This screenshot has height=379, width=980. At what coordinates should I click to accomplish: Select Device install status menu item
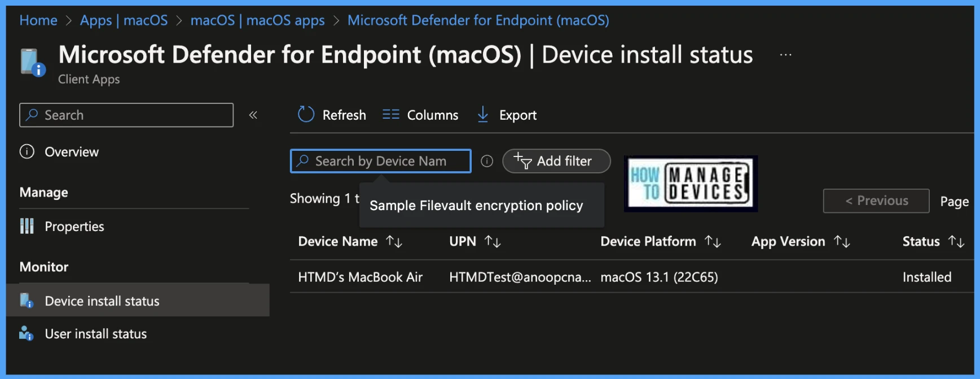138,300
